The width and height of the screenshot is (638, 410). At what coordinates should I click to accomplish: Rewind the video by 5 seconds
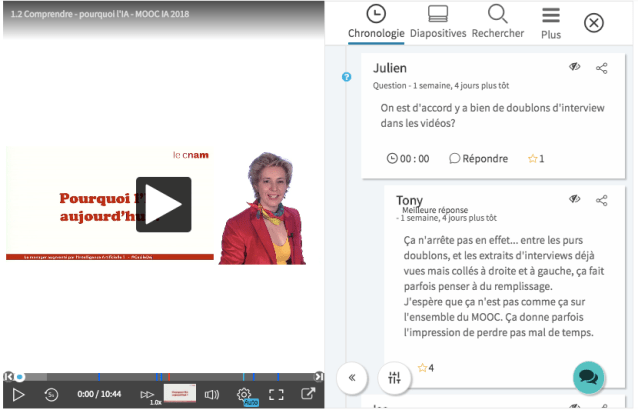51,394
